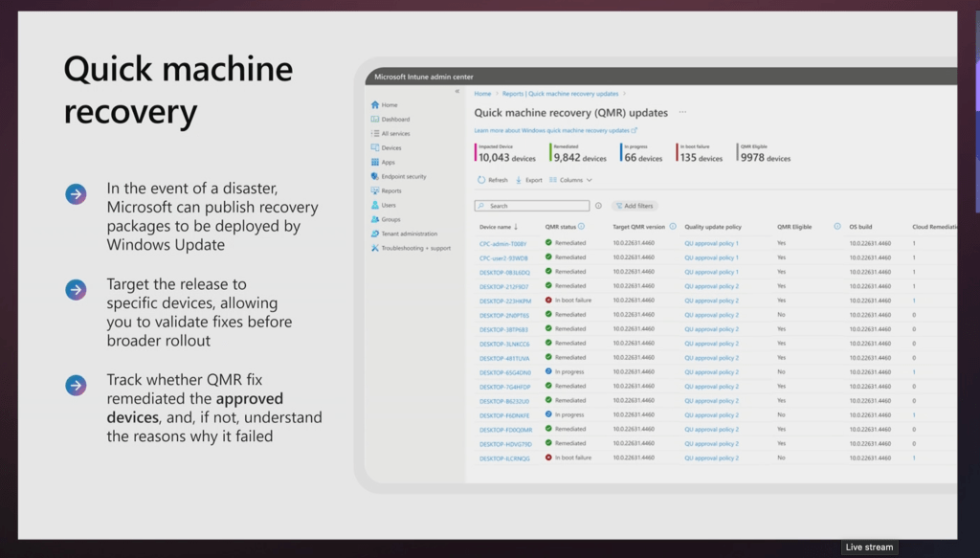Click the Home icon in sidebar
980x558 pixels.
[x=375, y=105]
